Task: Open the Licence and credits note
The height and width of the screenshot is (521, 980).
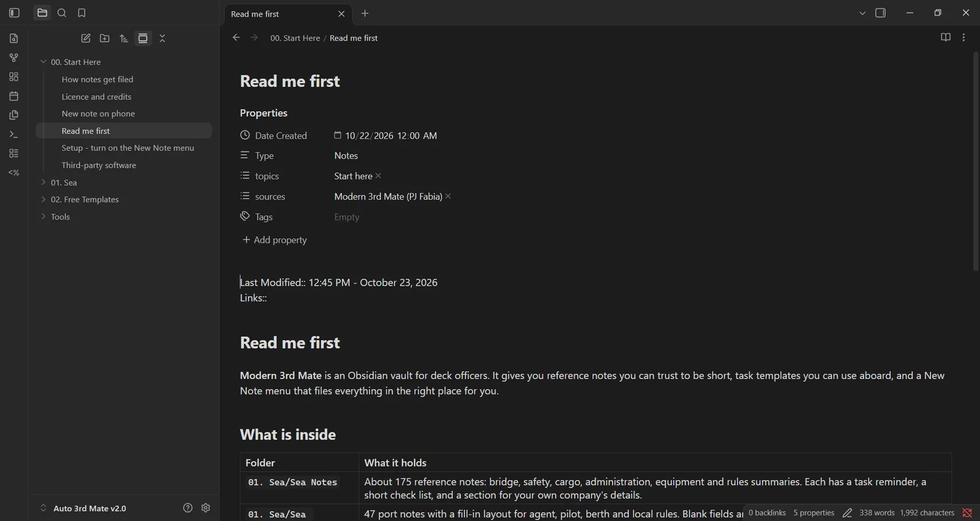Action: (96, 96)
